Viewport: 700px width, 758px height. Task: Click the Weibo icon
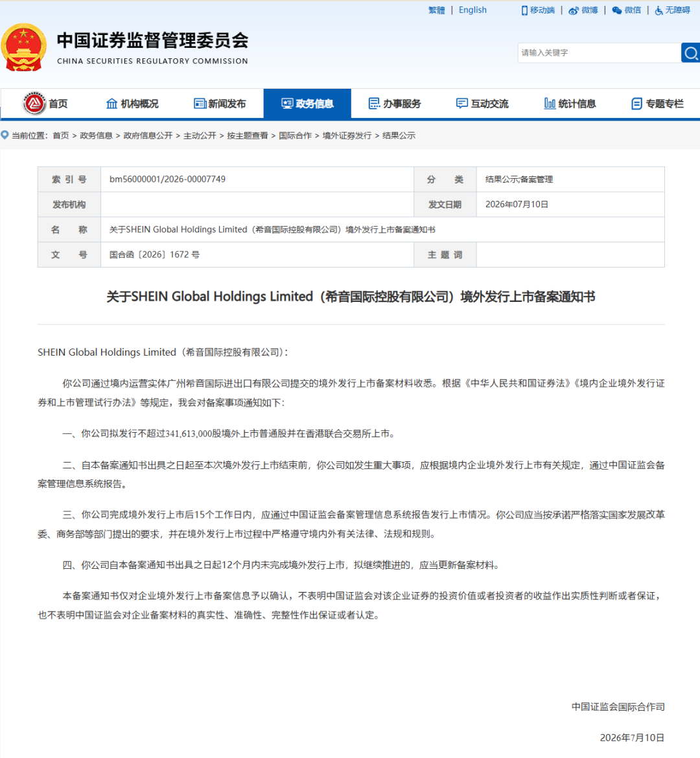click(573, 10)
